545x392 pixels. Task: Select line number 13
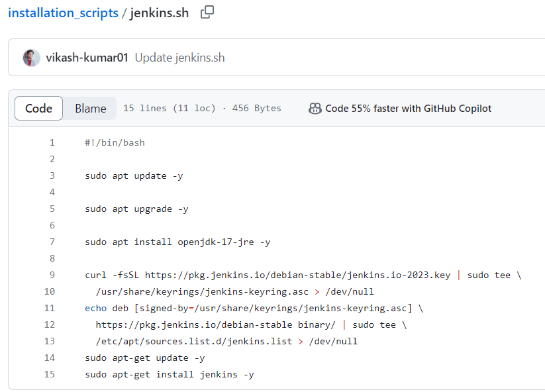(50, 341)
